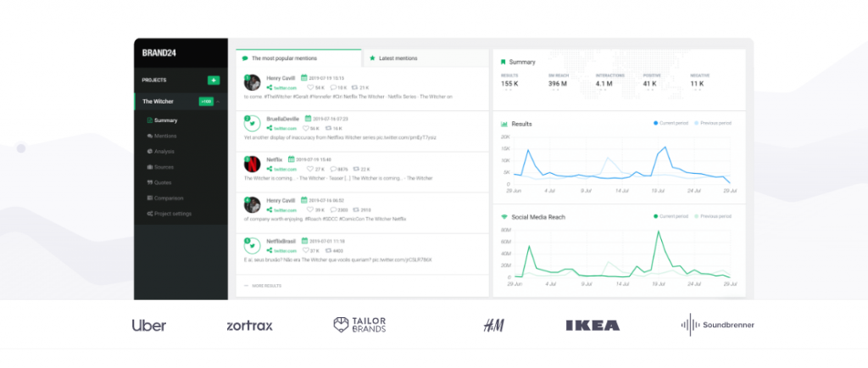Click the 4.1 M interactions value
Viewport: 868px width, 368px height.
604,84
